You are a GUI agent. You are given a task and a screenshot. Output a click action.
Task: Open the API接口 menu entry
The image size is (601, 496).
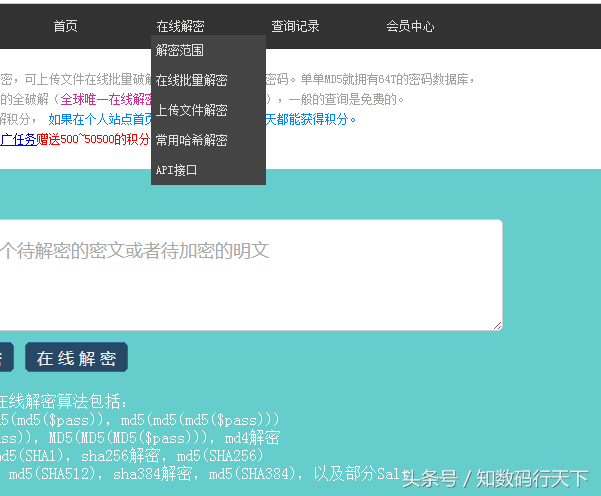[176, 170]
